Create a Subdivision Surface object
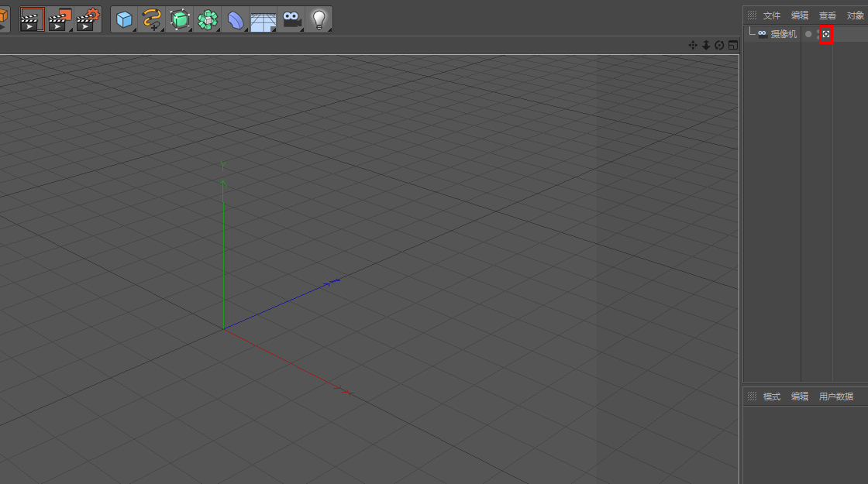The image size is (868, 484). pyautogui.click(x=178, y=19)
